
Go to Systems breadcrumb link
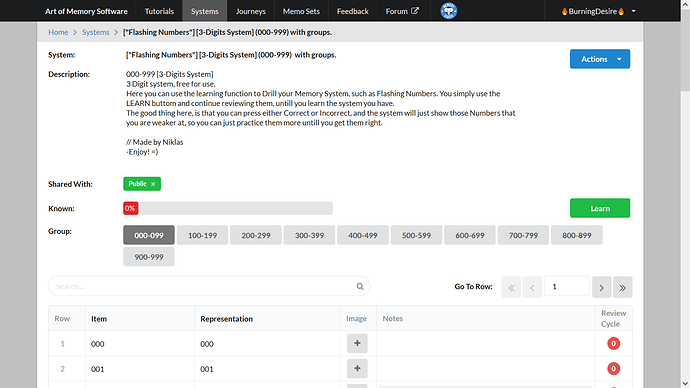pos(95,32)
